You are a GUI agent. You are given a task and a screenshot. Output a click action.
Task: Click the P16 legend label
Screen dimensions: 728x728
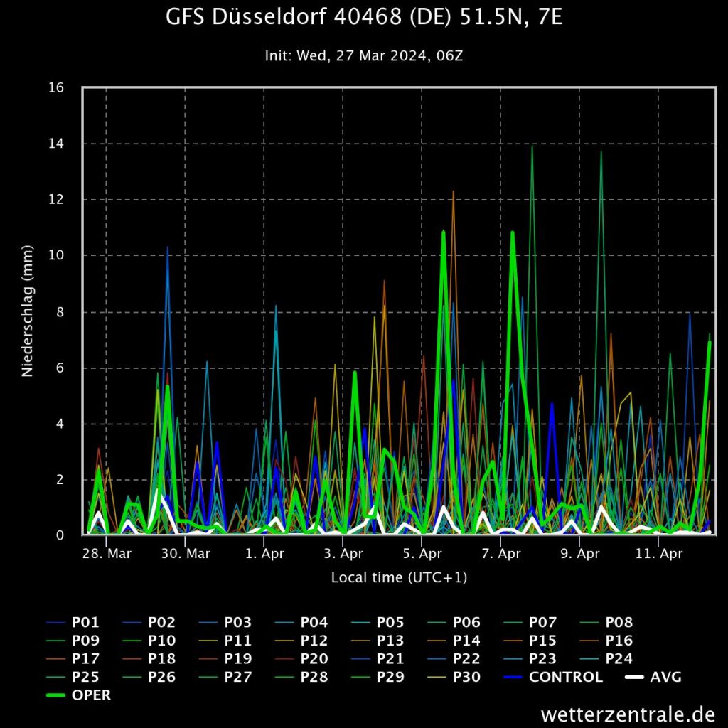click(x=619, y=641)
